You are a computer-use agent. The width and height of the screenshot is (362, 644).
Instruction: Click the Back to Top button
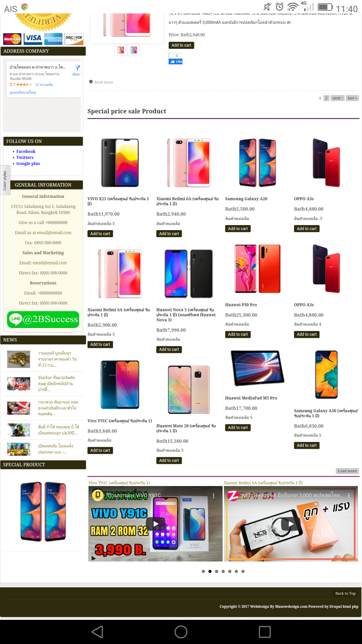click(345, 593)
